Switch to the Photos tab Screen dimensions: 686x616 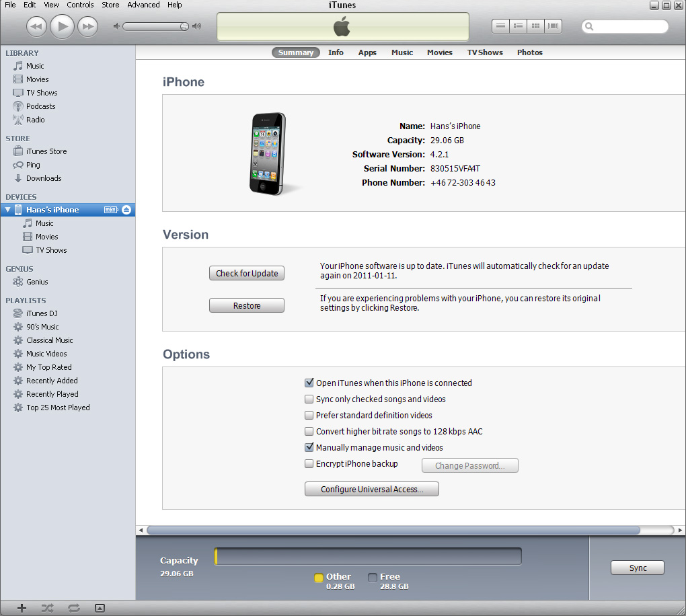529,52
